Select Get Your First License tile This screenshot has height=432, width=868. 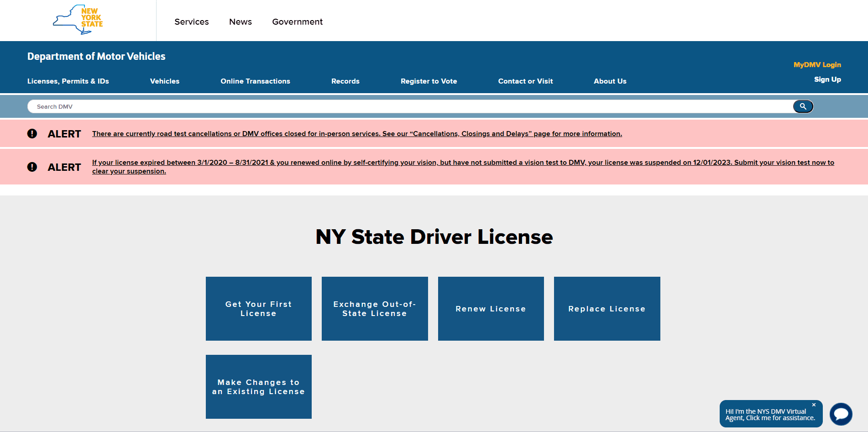point(259,309)
